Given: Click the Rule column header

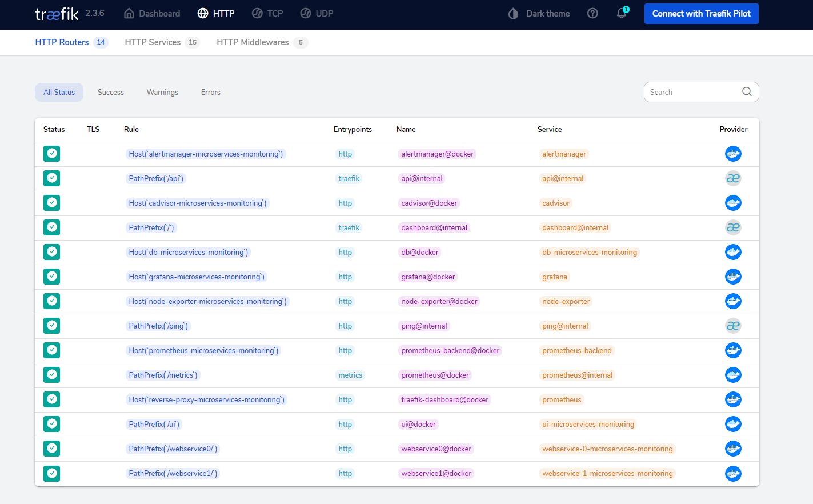Looking at the screenshot, I should (x=131, y=130).
